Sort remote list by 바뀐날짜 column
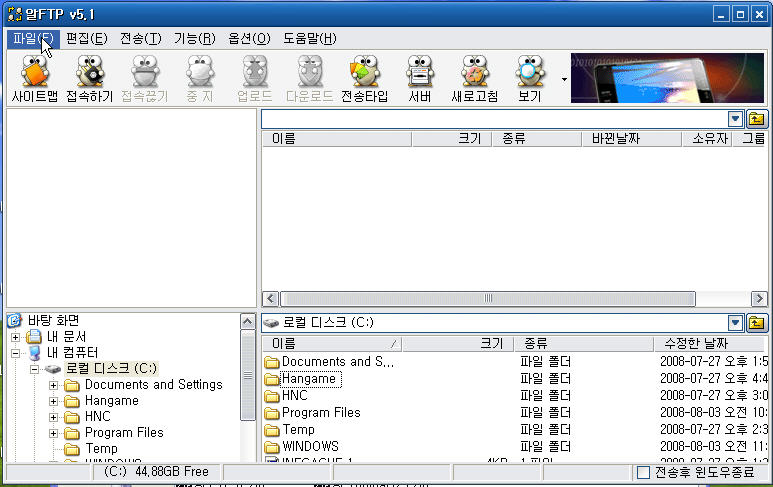This screenshot has height=487, width=773. point(632,139)
